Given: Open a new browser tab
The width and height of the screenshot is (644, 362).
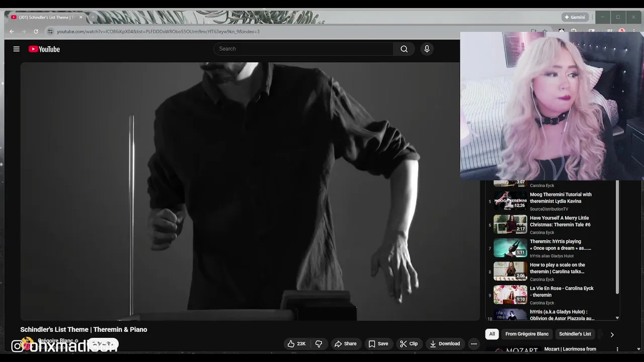Looking at the screenshot, I should tap(92, 17).
